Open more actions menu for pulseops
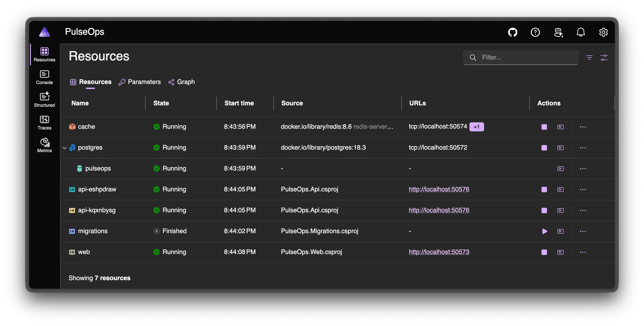This screenshot has height=326, width=644. (x=583, y=169)
